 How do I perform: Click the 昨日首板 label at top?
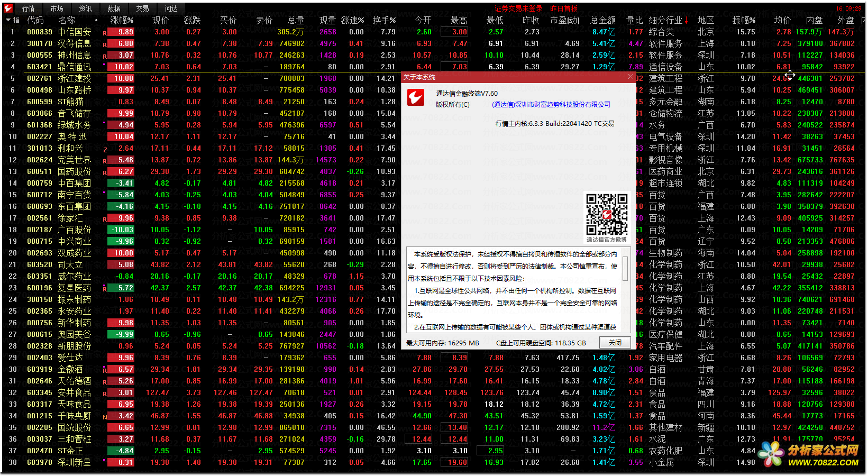(x=564, y=8)
